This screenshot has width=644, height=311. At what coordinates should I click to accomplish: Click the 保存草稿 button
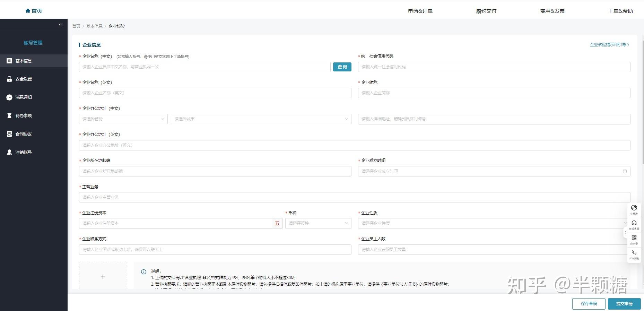click(x=589, y=304)
